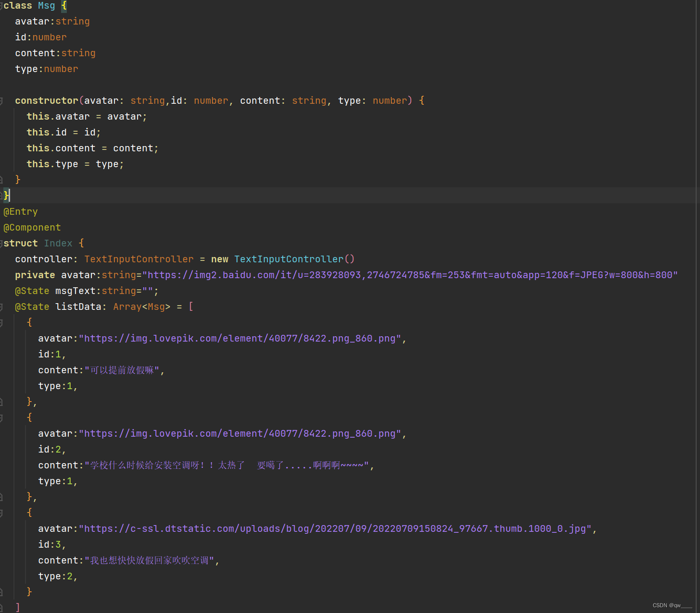The width and height of the screenshot is (700, 613).
Task: Place cursor on 'this.type = type;' line
Action: click(x=75, y=164)
